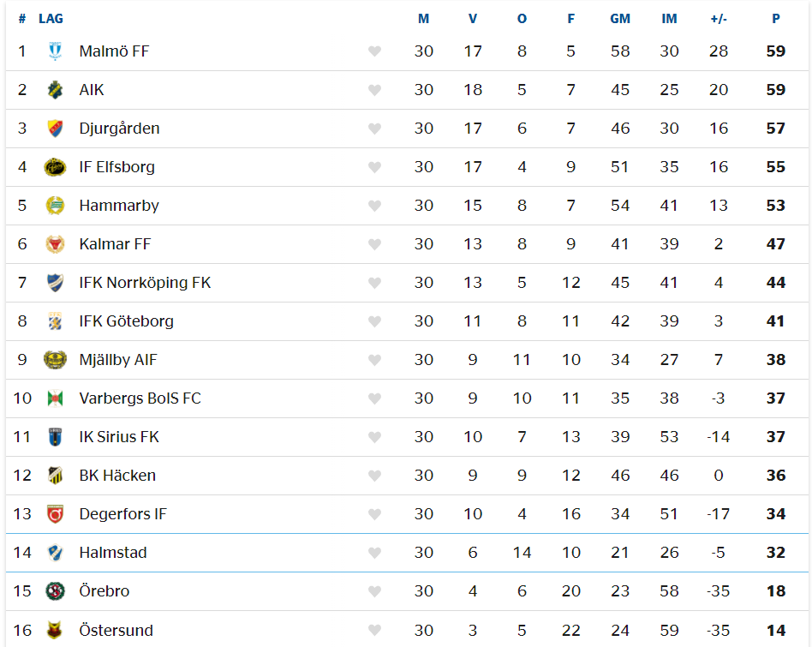Click the AIK club crest
The height and width of the screenshot is (647, 812).
coord(55,90)
